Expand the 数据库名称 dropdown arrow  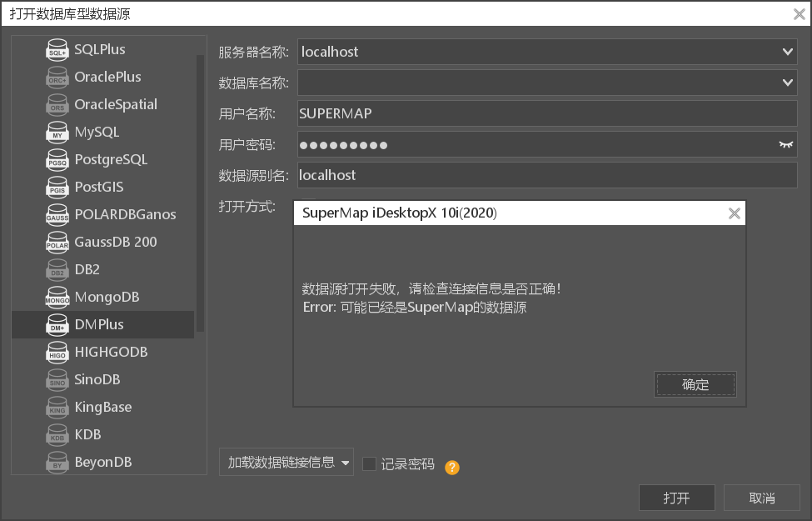click(x=787, y=83)
